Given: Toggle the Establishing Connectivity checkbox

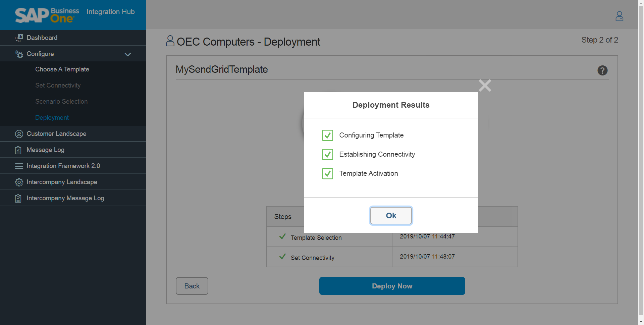Looking at the screenshot, I should click(x=327, y=154).
